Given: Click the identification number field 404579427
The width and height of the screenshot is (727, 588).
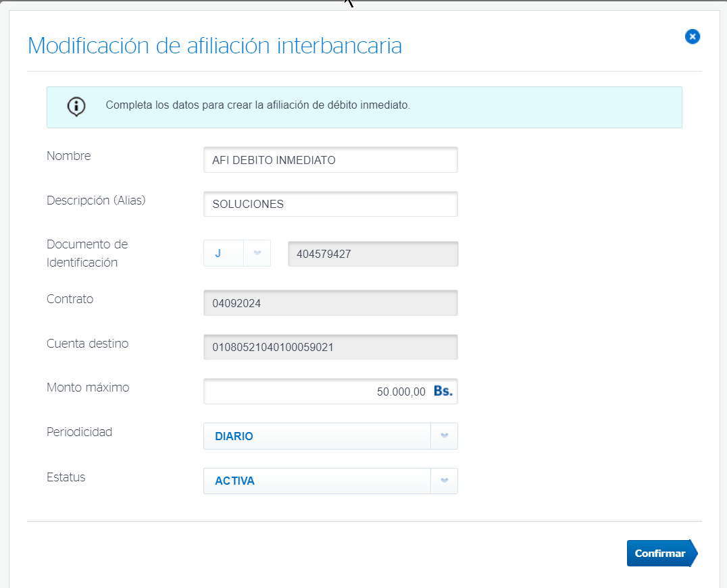Looking at the screenshot, I should click(373, 254).
